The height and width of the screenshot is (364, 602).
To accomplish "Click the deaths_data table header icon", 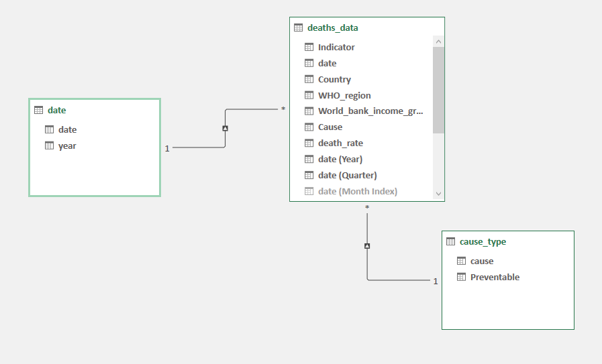I will click(x=298, y=27).
